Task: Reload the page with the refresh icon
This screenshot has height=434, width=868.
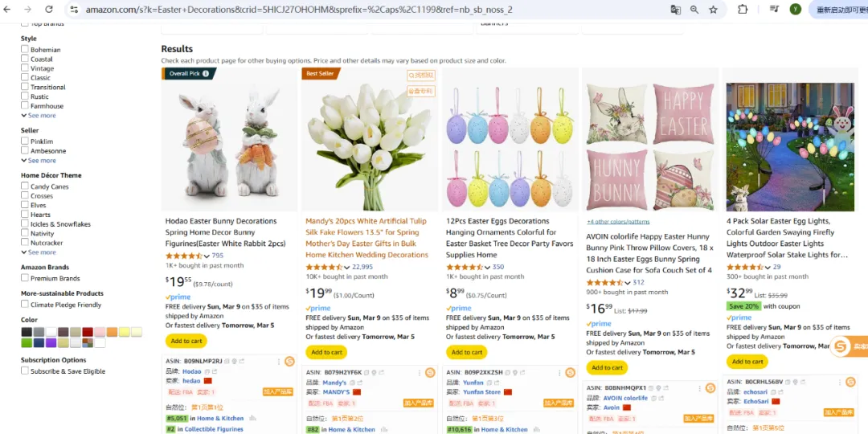Action: (49, 9)
